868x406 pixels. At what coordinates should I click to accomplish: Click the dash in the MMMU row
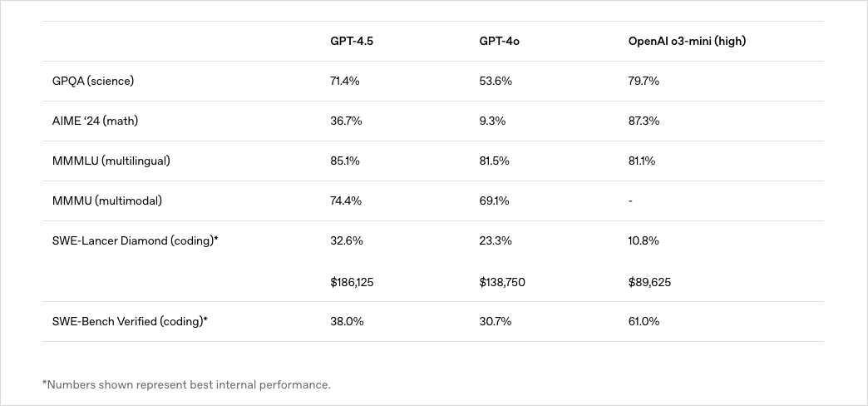[x=631, y=201]
